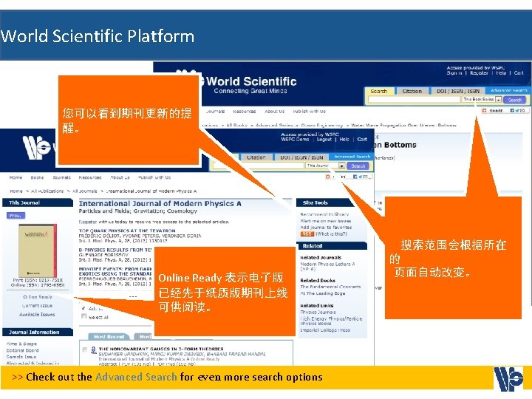Click the Facebook icon in back window
The height and width of the screenshot is (399, 532).
[x=512, y=111]
